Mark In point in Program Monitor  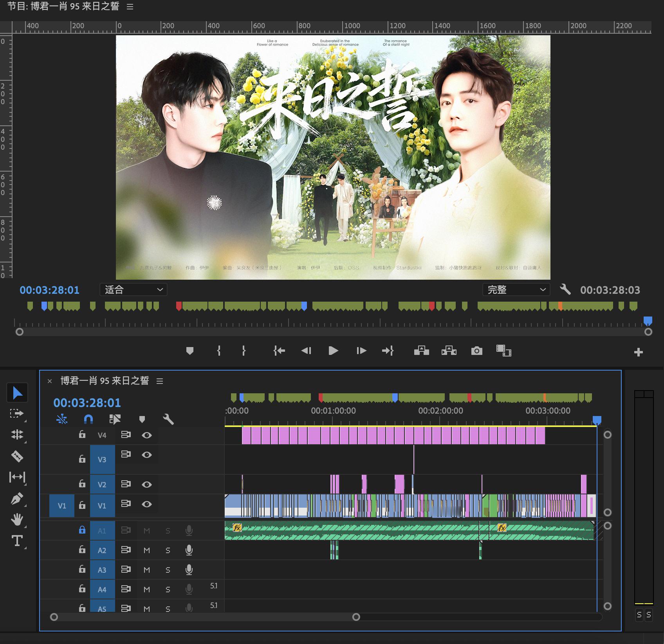[x=219, y=351]
